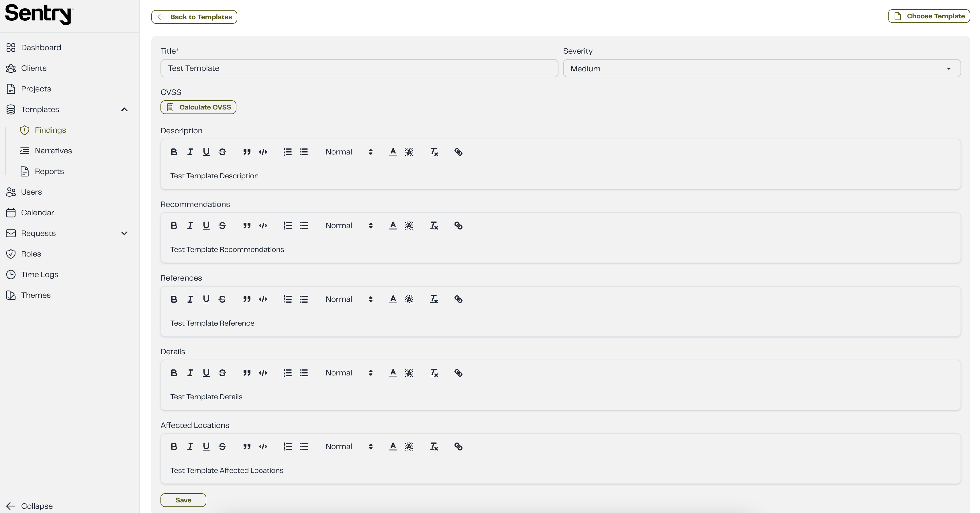Open Users in the sidebar

[31, 192]
